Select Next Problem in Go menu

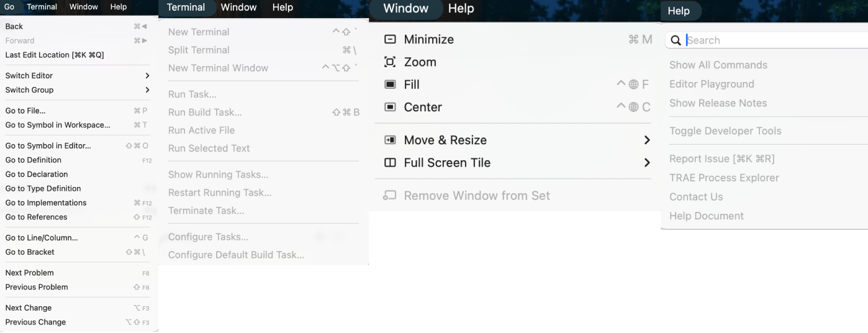click(x=29, y=273)
